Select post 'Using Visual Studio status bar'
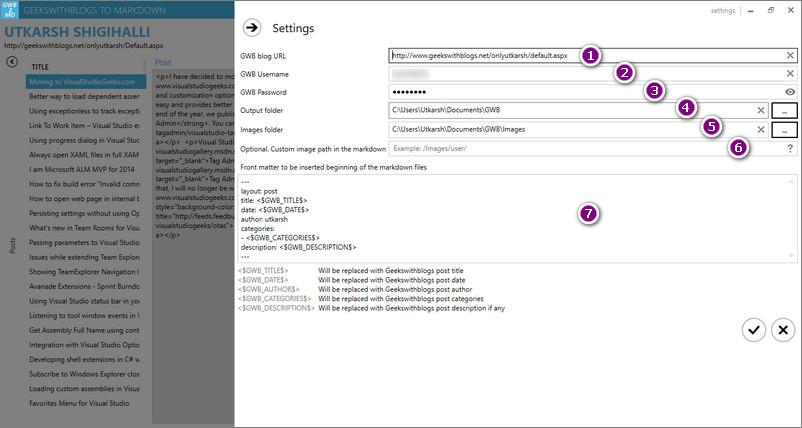The image size is (802, 428). (x=86, y=301)
